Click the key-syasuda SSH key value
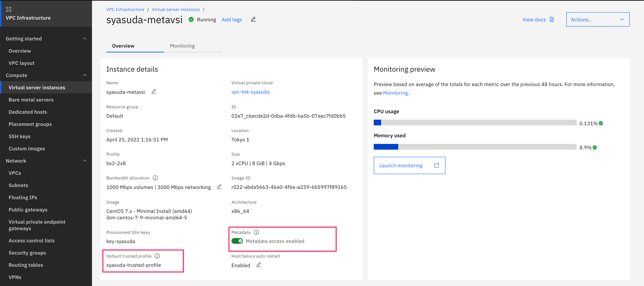 (x=121, y=241)
